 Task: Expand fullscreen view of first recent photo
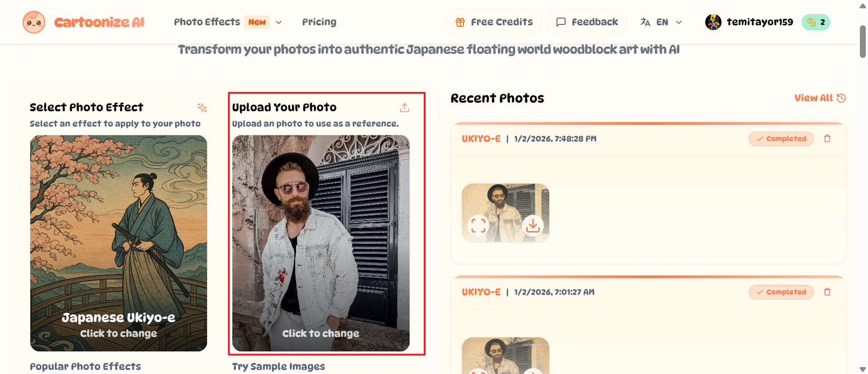tap(478, 225)
